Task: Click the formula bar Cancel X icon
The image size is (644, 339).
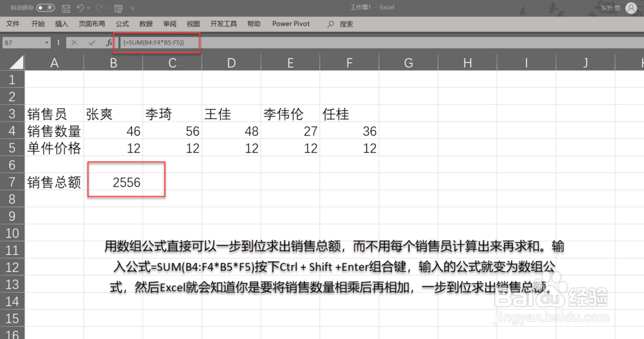Action: [x=74, y=42]
